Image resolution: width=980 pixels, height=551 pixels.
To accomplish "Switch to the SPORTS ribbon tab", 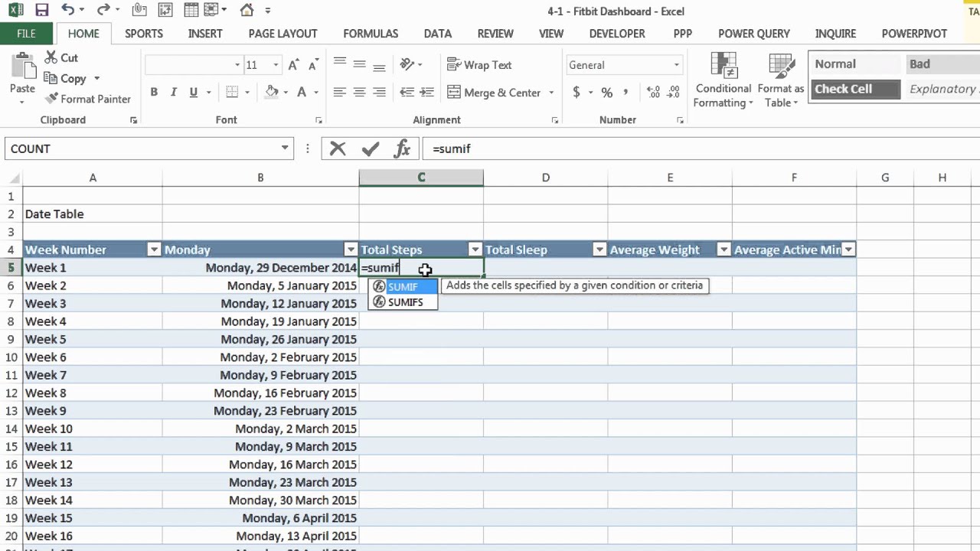I will pos(144,34).
